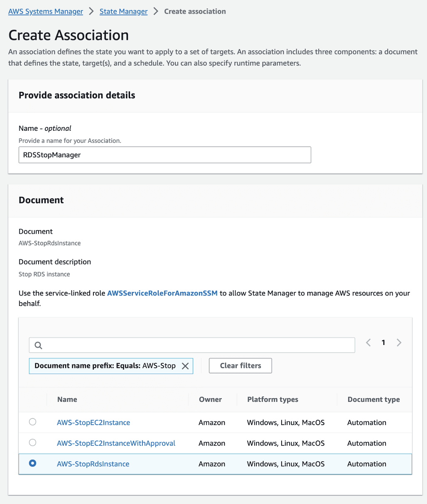Screen dimensions: 427x504
Task: Go to previous page of documents
Action: [x=368, y=343]
